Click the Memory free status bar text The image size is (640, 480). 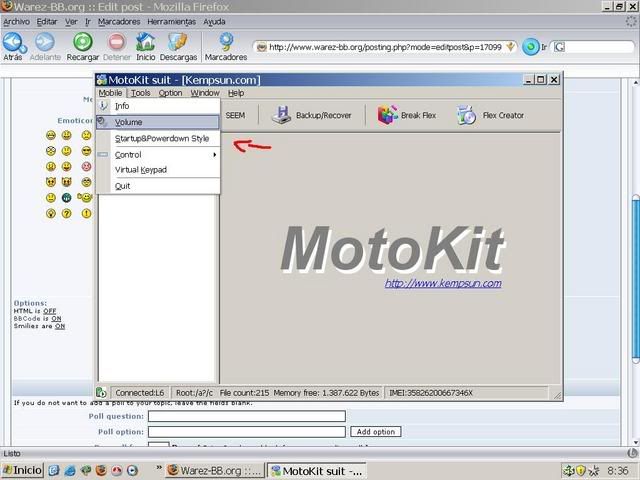click(326, 393)
